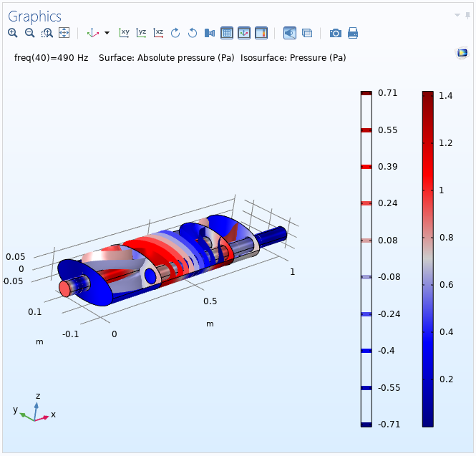Click the -0.71 legend value
The width and height of the screenshot is (476, 456).
(389, 424)
